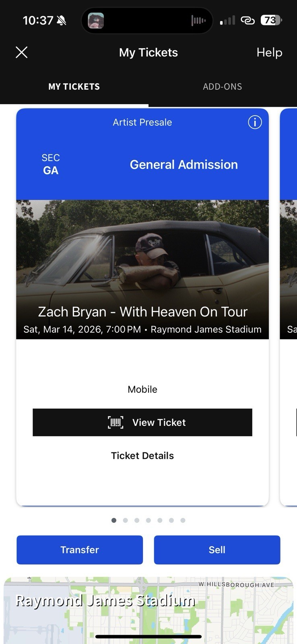Tap the personal hotspot link icon

248,20
